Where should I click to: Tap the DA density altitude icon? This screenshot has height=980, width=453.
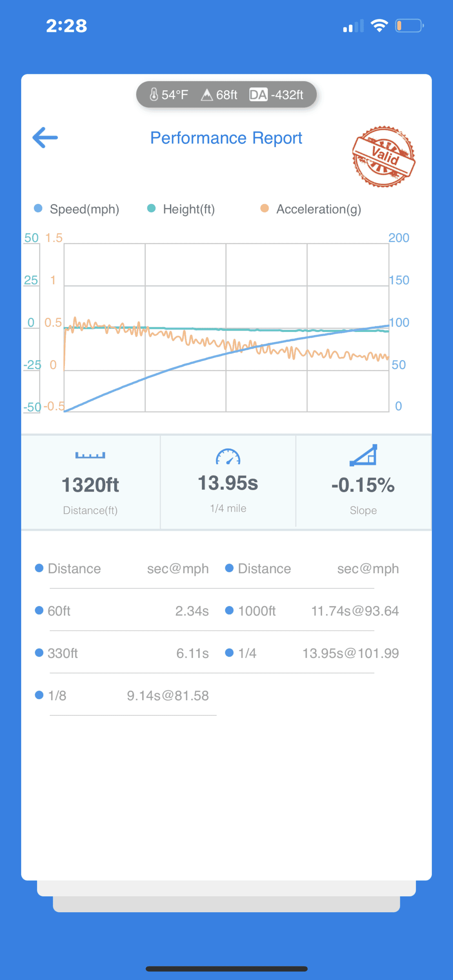pos(258,95)
